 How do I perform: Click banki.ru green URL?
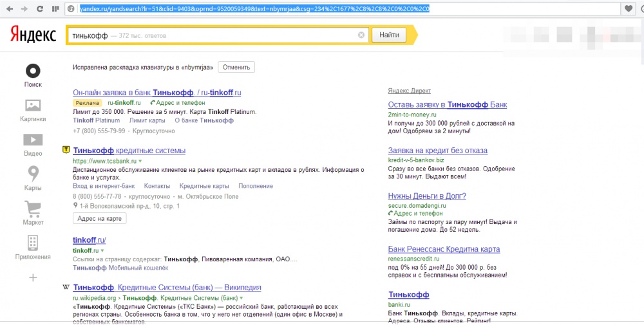[x=399, y=304]
